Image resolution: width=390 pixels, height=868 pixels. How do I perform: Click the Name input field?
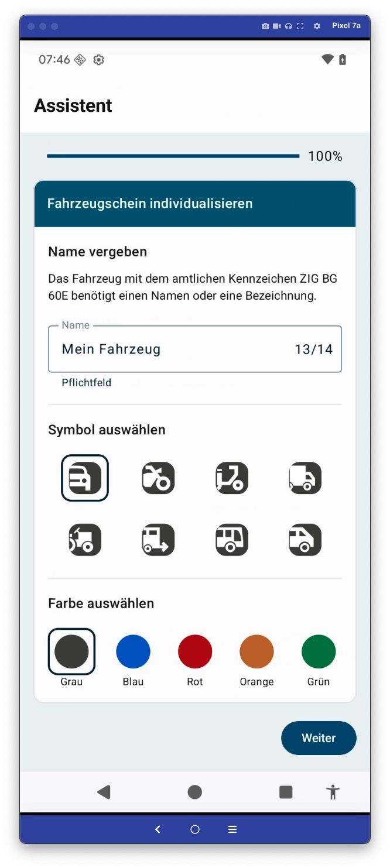(x=176, y=349)
